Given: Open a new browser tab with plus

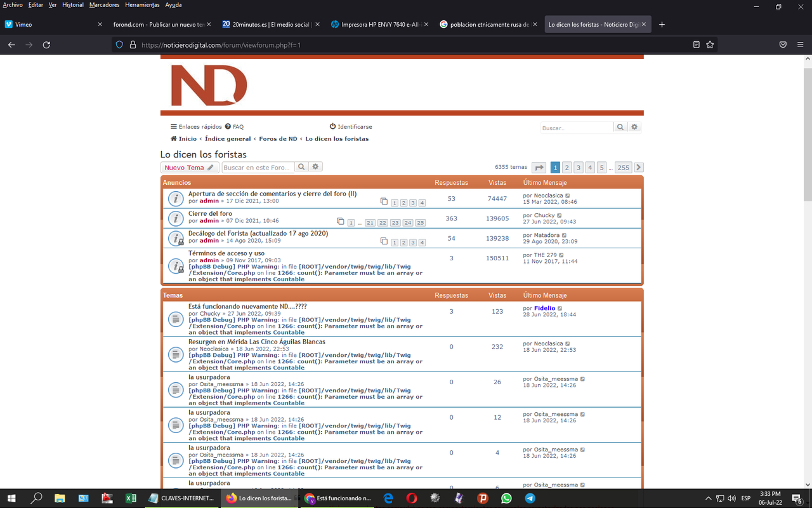Looking at the screenshot, I should pos(662,25).
